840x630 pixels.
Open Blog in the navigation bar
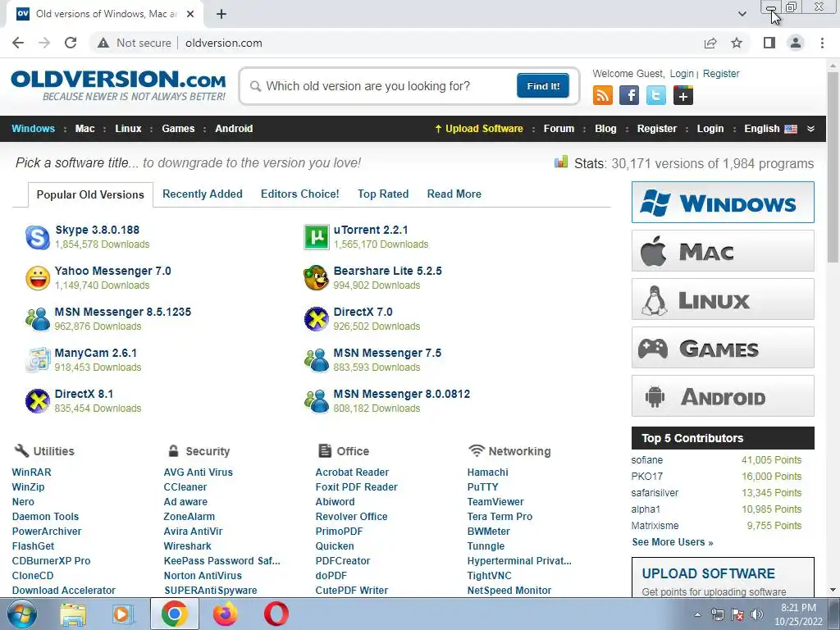point(605,129)
